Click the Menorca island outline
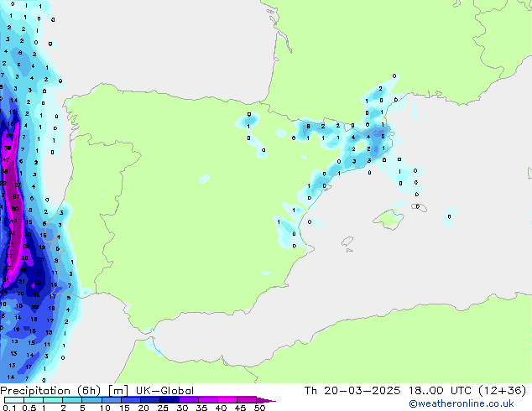The image size is (532, 411). tap(420, 207)
